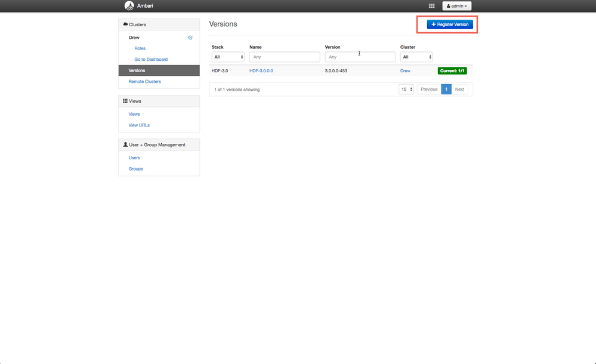Image resolution: width=596 pixels, height=364 pixels.
Task: Click the user silhouette inside admin button
Action: pyautogui.click(x=448, y=5)
